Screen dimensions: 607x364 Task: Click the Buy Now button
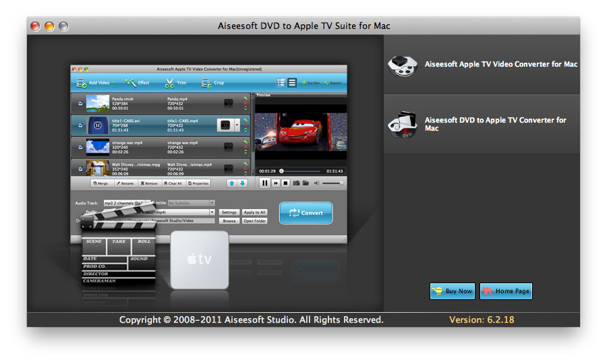coord(452,291)
